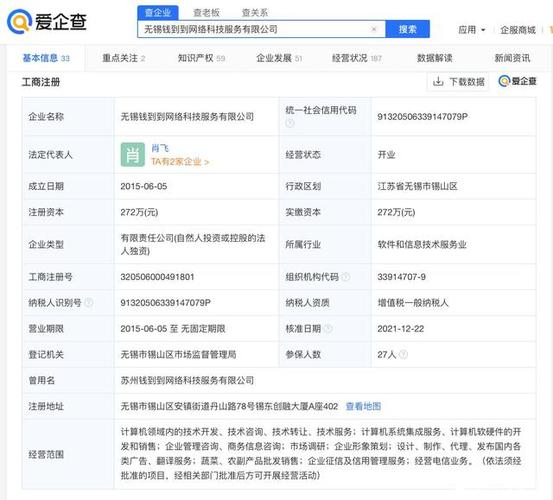
Task: Open the 经营状况 tab
Action: [357, 58]
